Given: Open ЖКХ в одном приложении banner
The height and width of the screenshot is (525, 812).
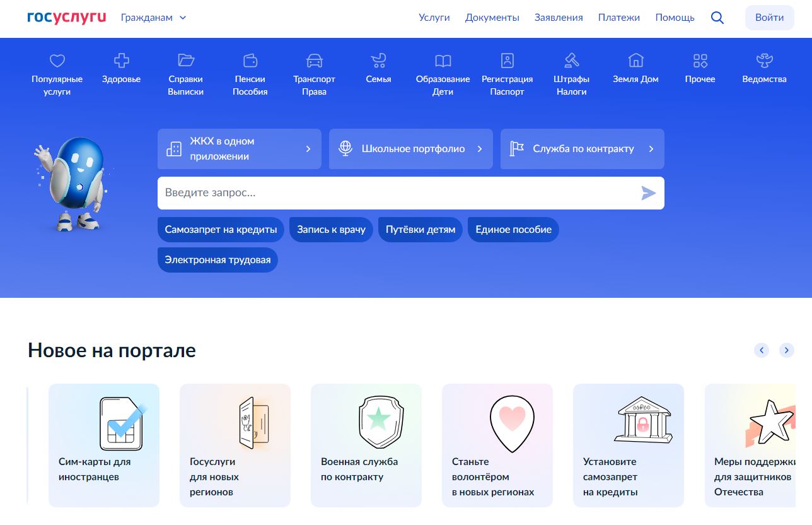Looking at the screenshot, I should click(240, 149).
